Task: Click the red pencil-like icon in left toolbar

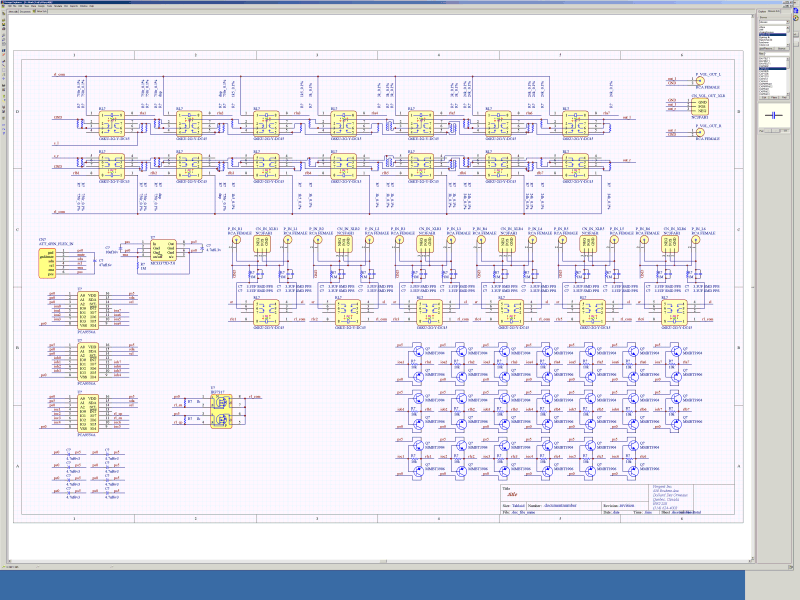Action: tap(4, 54)
